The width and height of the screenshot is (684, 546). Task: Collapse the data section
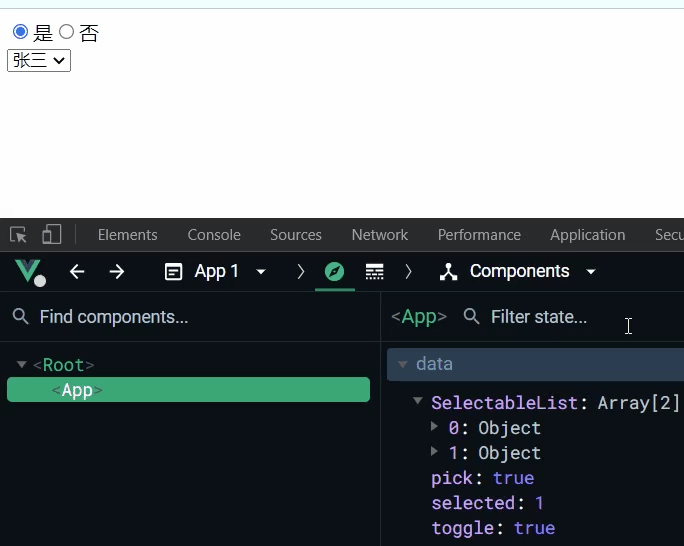[403, 364]
